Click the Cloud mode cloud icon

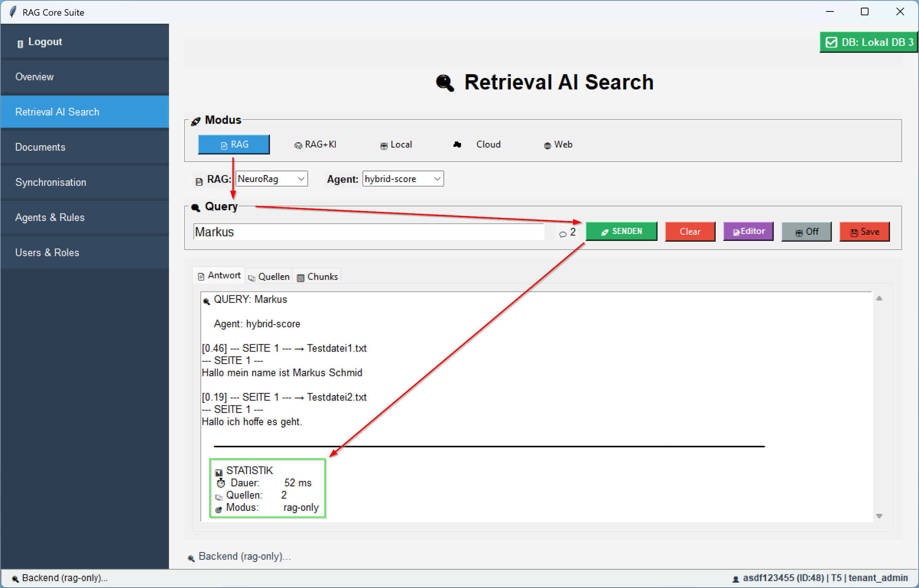coord(457,145)
